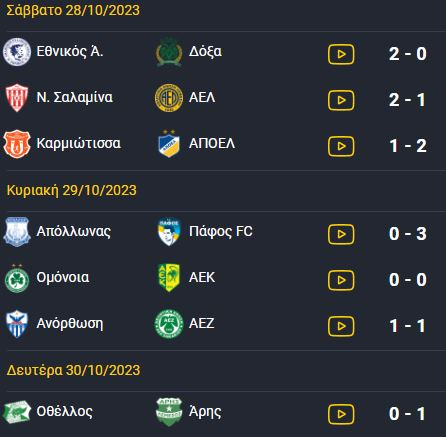The width and height of the screenshot is (446, 437).
Task: Select the ΑΕΚ yellow-green badge
Action: point(169,277)
